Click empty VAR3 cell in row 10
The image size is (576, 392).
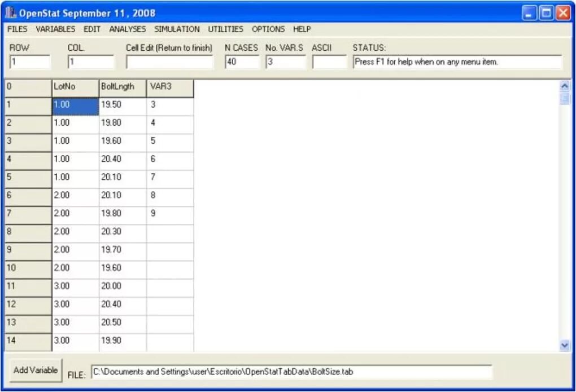170,270
